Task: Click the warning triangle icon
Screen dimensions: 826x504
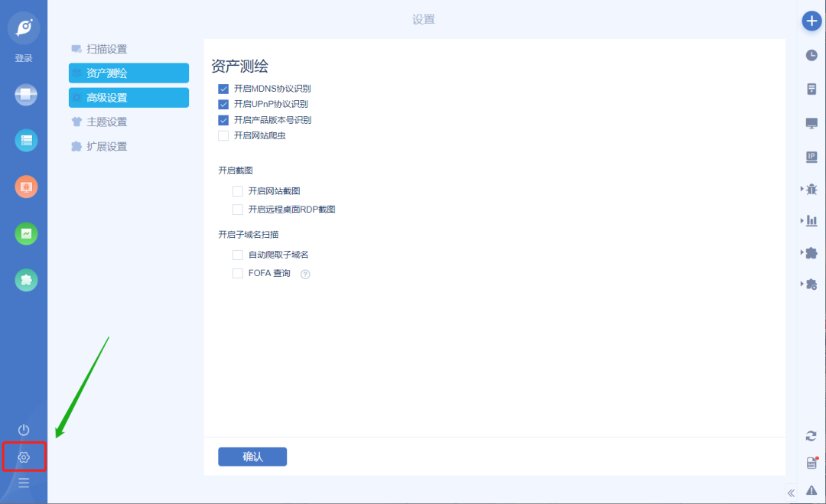Action: point(811,490)
